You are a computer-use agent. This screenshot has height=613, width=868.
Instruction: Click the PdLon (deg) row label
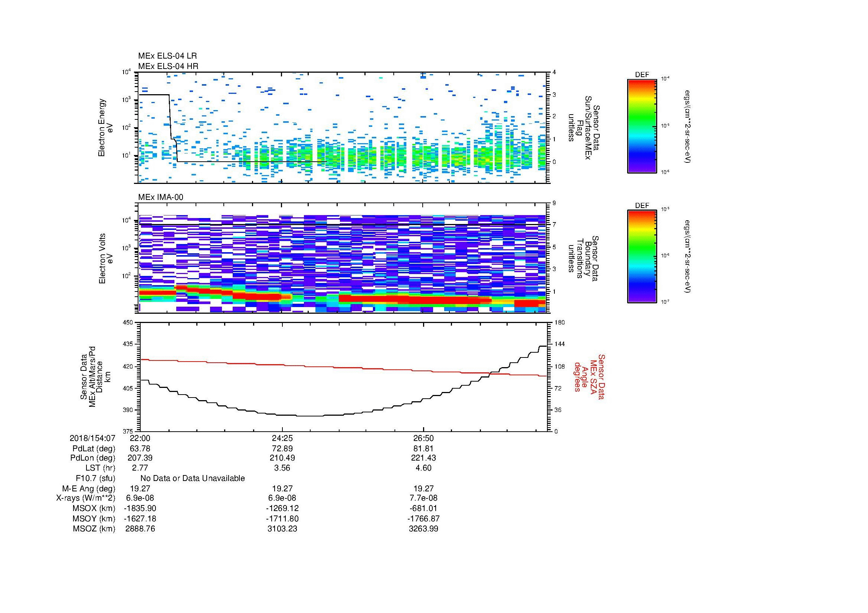94,458
